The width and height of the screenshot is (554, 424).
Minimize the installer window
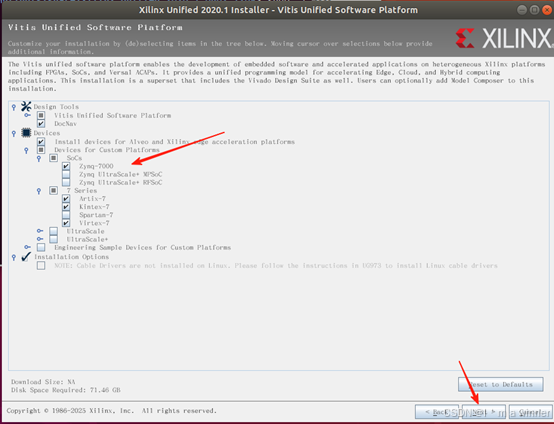pyautogui.click(x=522, y=10)
